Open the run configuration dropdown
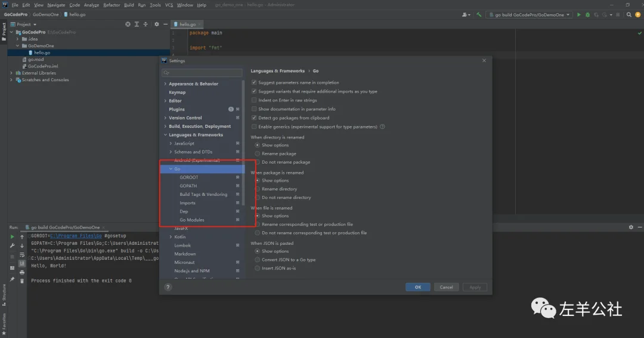Screen dimensions: 644x338 pos(530,15)
